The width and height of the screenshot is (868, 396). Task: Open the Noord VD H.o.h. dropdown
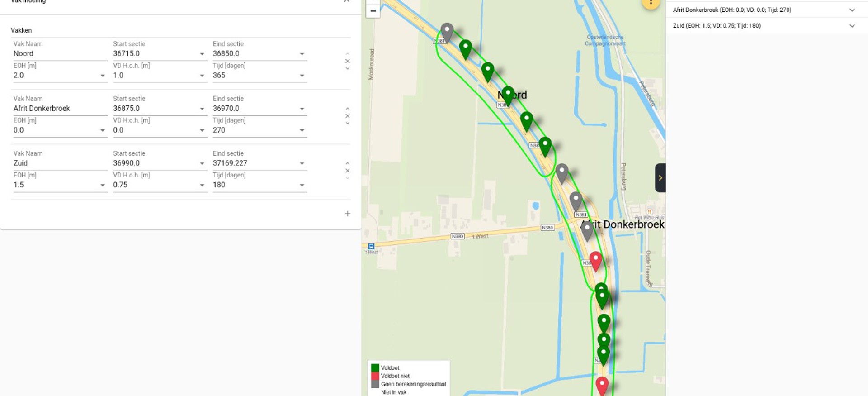[x=202, y=76]
